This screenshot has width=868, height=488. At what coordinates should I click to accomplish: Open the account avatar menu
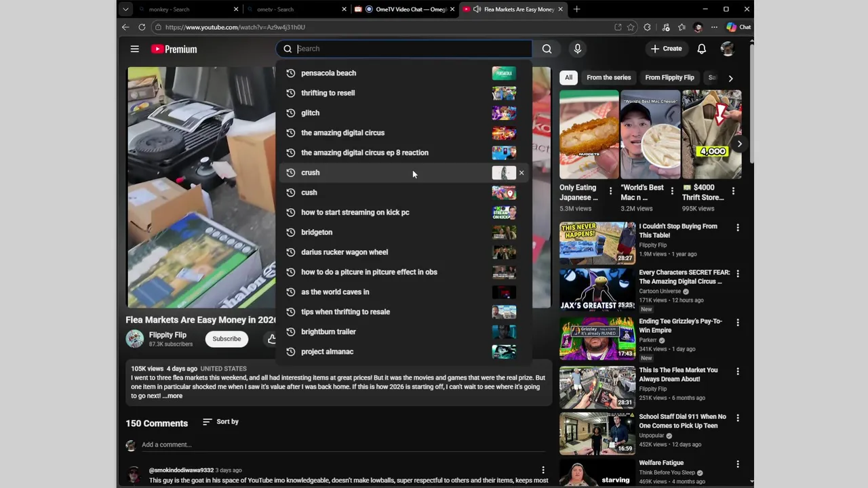(x=727, y=49)
